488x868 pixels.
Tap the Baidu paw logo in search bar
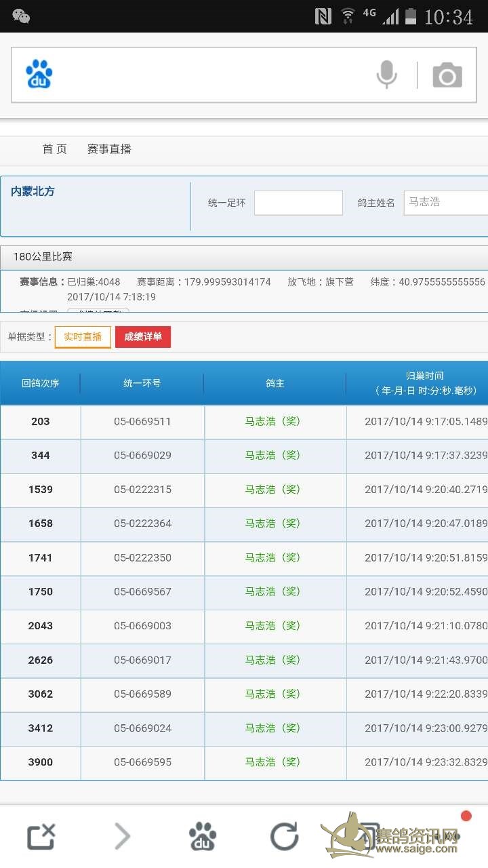click(x=39, y=75)
